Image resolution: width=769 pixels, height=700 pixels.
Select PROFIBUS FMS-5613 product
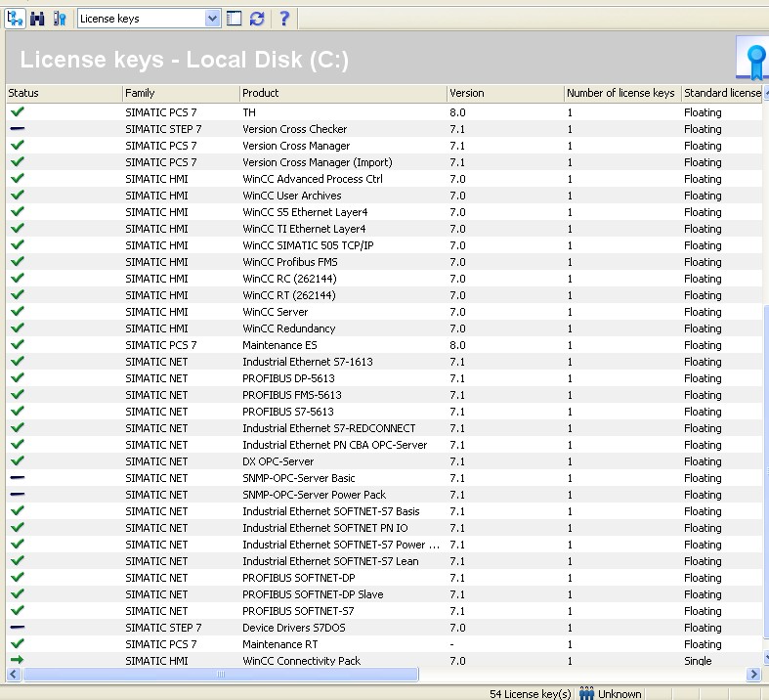pos(292,395)
